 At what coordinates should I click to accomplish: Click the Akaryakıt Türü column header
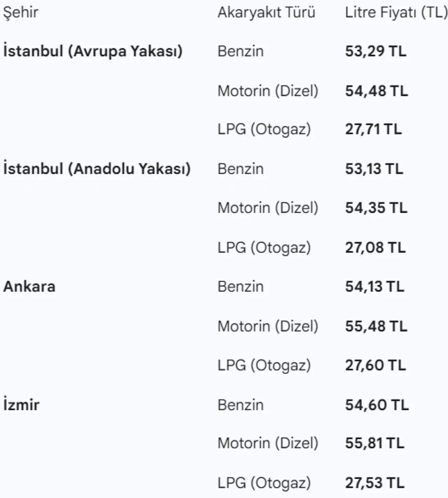(266, 13)
